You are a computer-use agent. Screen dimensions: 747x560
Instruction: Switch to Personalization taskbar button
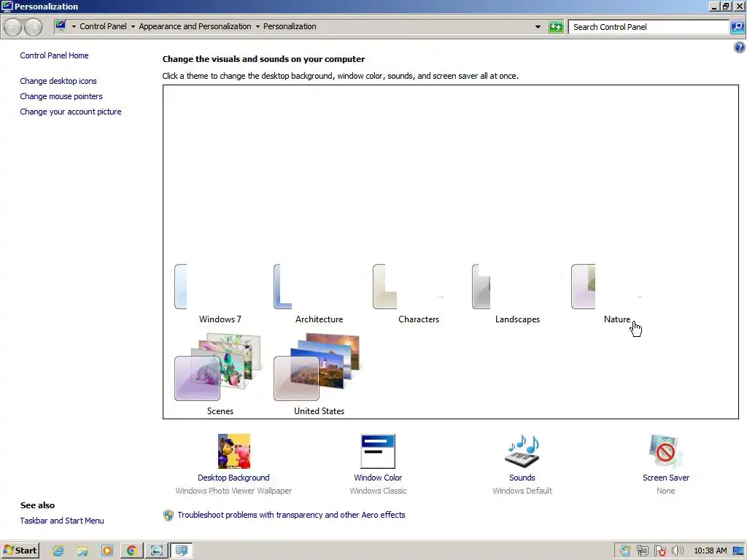point(182,551)
